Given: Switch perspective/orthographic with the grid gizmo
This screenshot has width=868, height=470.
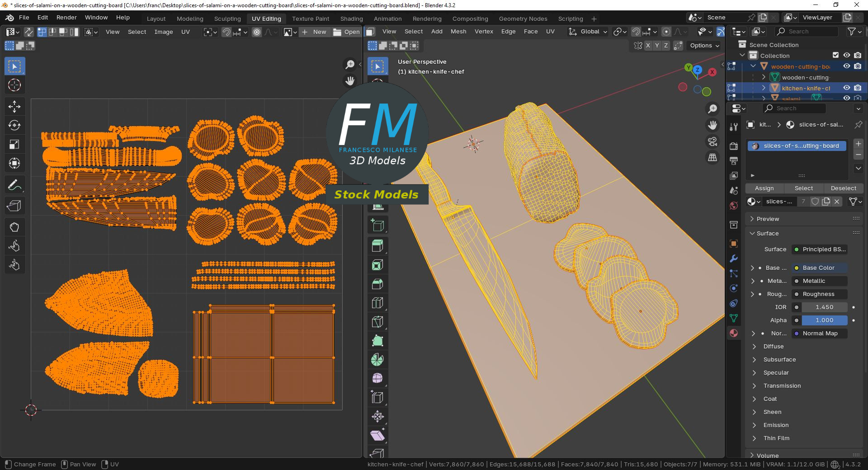Looking at the screenshot, I should point(712,157).
